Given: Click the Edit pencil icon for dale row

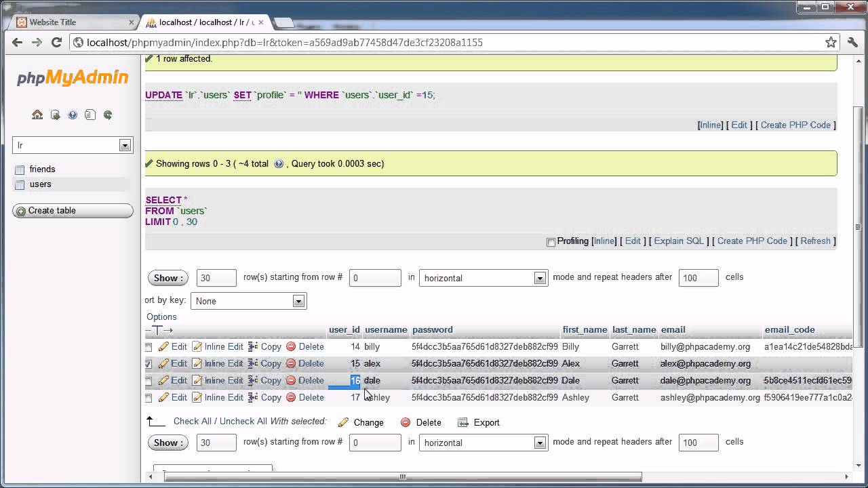Looking at the screenshot, I should 163,380.
